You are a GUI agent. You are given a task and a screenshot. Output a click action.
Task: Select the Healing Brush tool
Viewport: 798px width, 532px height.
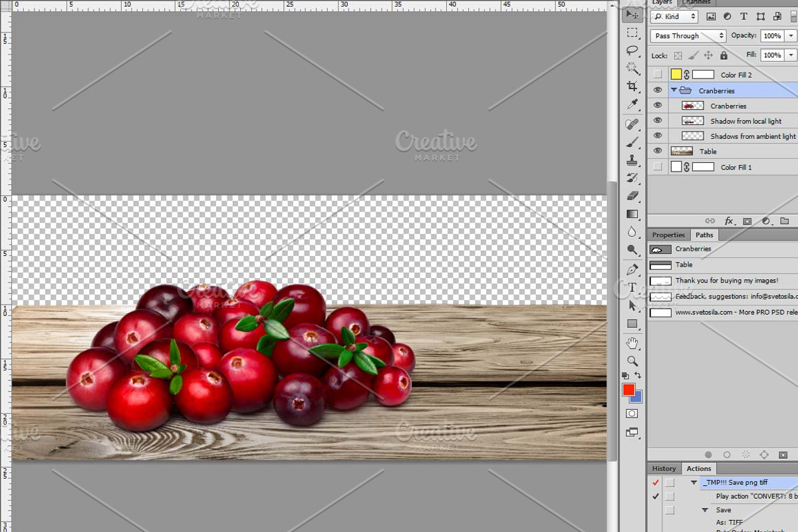pos(632,124)
